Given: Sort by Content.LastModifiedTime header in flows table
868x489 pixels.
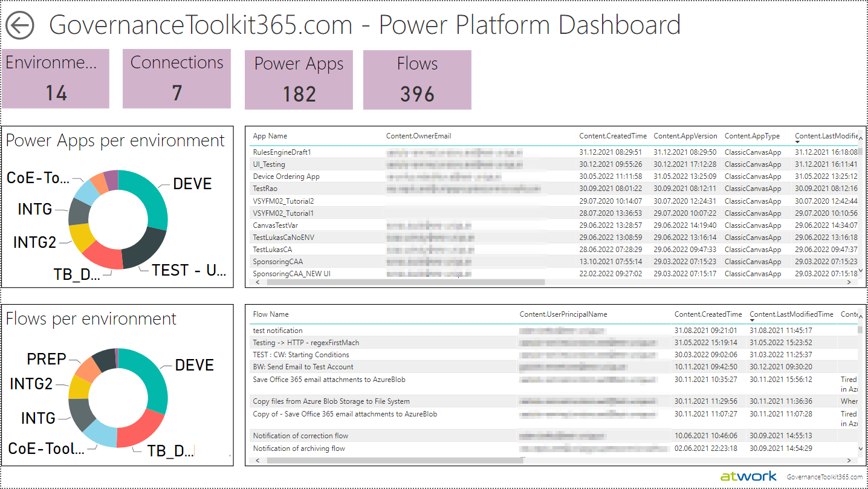Looking at the screenshot, I should [791, 314].
